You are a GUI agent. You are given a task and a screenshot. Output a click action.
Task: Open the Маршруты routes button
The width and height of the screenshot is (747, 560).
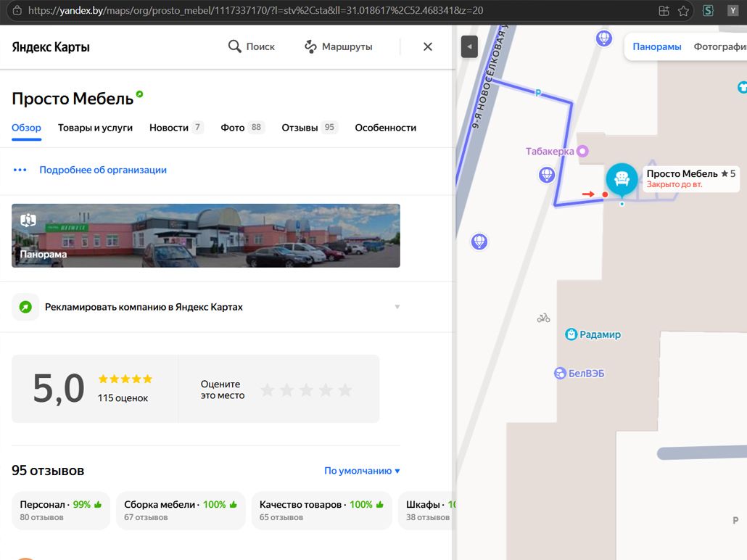coord(338,46)
